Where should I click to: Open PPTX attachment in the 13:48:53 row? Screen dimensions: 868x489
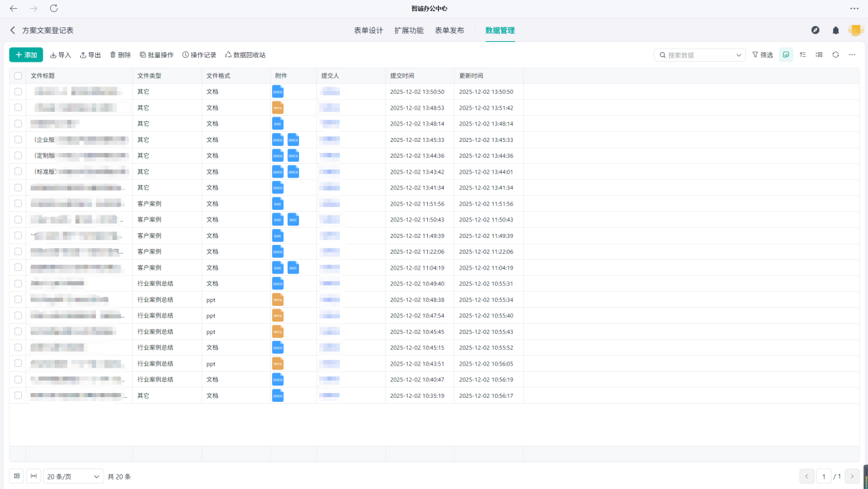(278, 108)
